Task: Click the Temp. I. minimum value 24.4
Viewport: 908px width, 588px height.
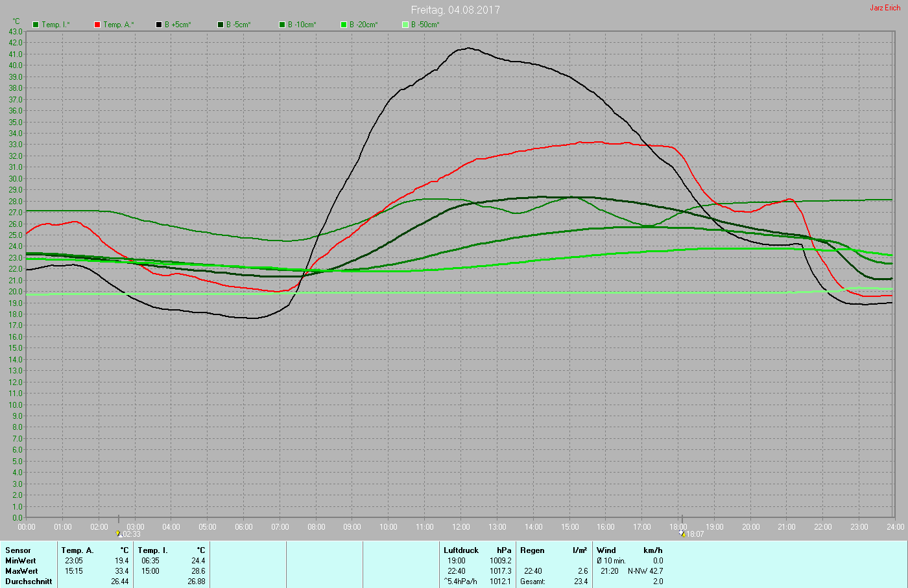Action: tap(198, 561)
